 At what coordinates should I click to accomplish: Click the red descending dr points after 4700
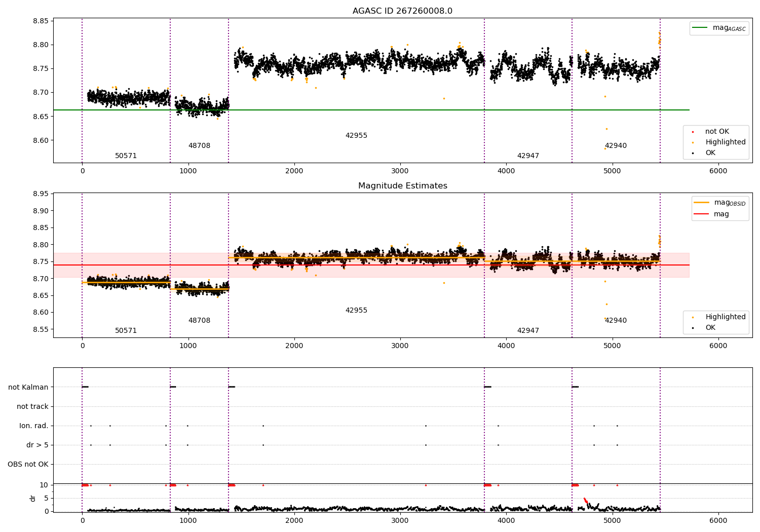pyautogui.click(x=586, y=501)
